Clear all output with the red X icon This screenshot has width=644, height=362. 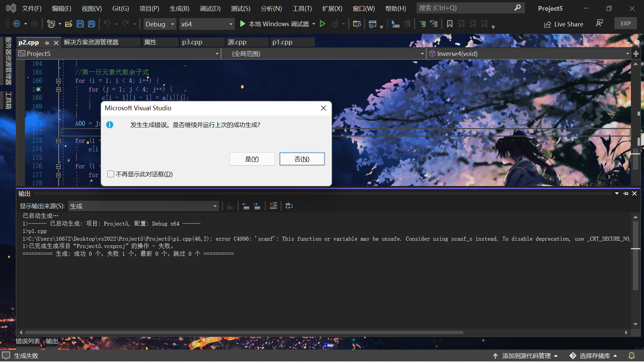click(x=273, y=205)
